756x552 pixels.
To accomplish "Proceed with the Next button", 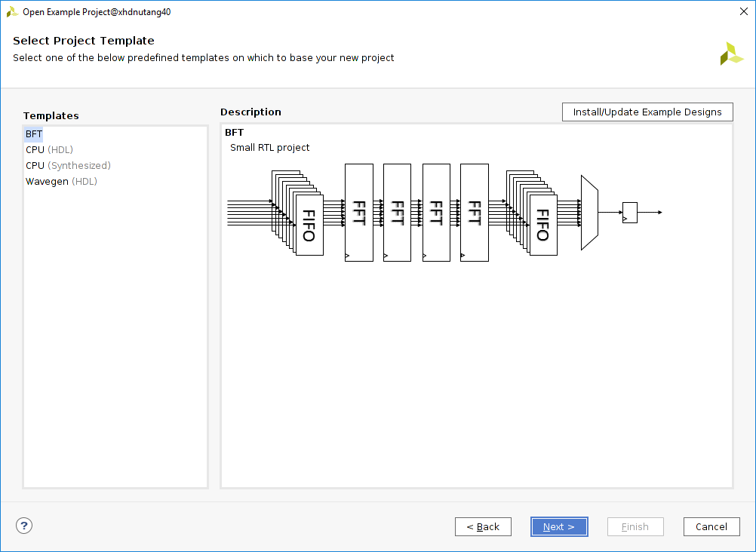I will [x=558, y=526].
